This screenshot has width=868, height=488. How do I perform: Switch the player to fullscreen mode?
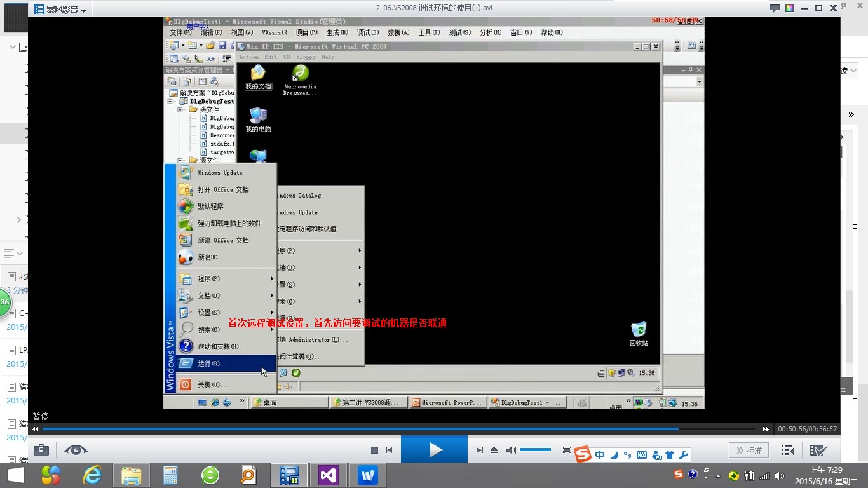(567, 451)
